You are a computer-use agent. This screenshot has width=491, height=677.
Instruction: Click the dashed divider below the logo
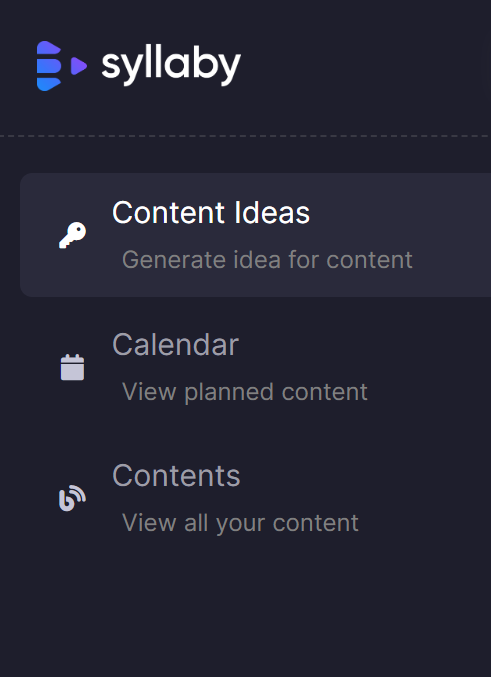(245, 136)
